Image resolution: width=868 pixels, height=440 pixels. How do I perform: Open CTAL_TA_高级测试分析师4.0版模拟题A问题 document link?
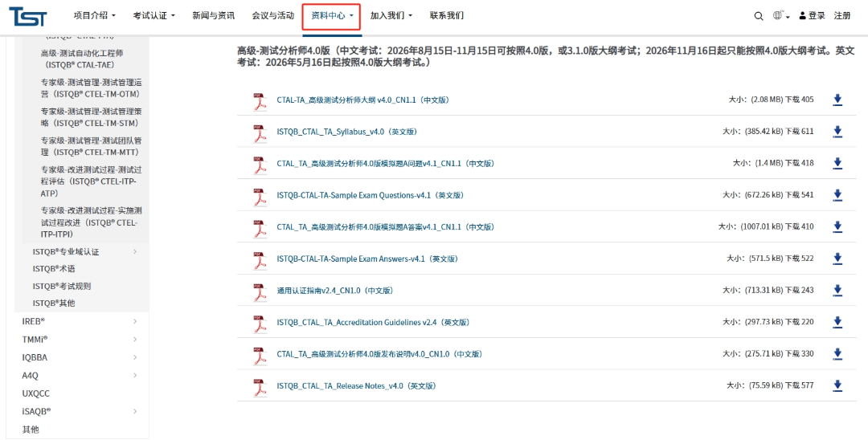[385, 164]
